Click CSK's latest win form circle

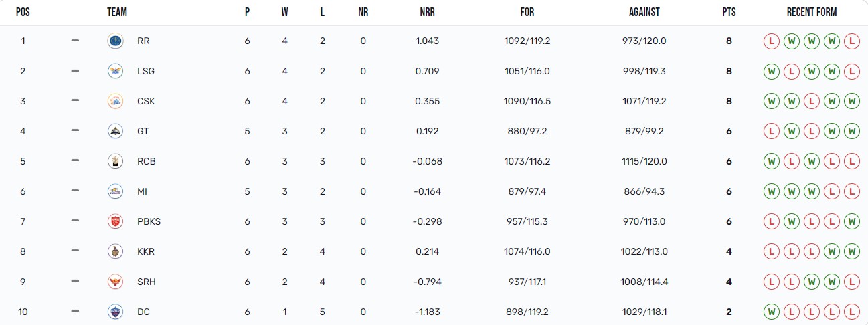(852, 101)
